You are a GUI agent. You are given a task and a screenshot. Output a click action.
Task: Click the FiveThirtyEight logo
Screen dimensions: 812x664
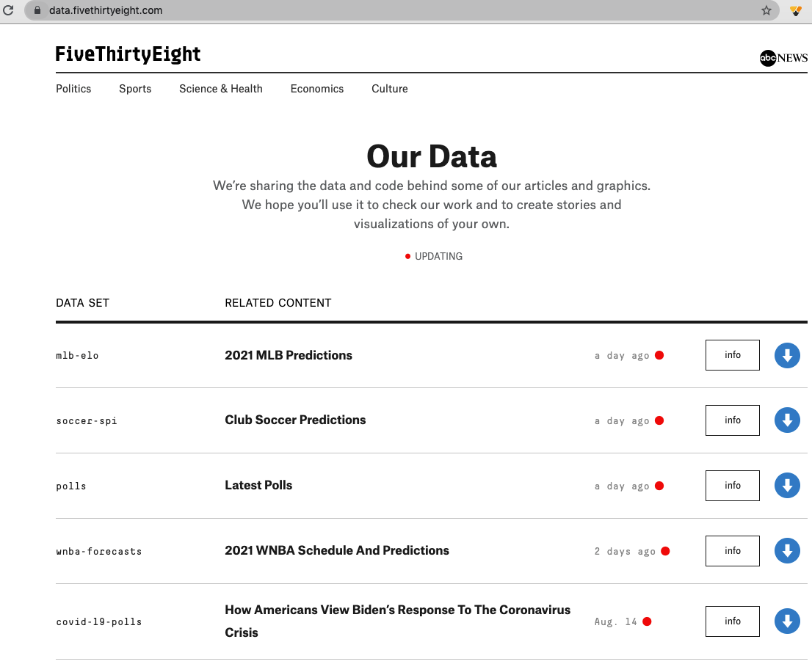click(x=128, y=54)
